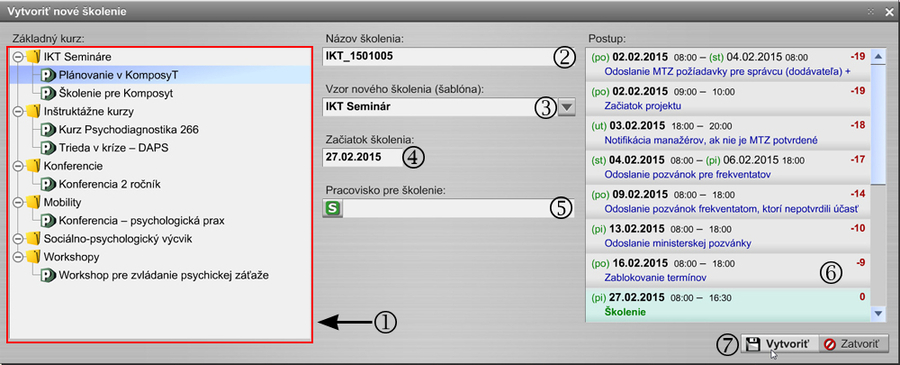
Task: Click the Začiatok školenia date field
Action: tap(363, 157)
